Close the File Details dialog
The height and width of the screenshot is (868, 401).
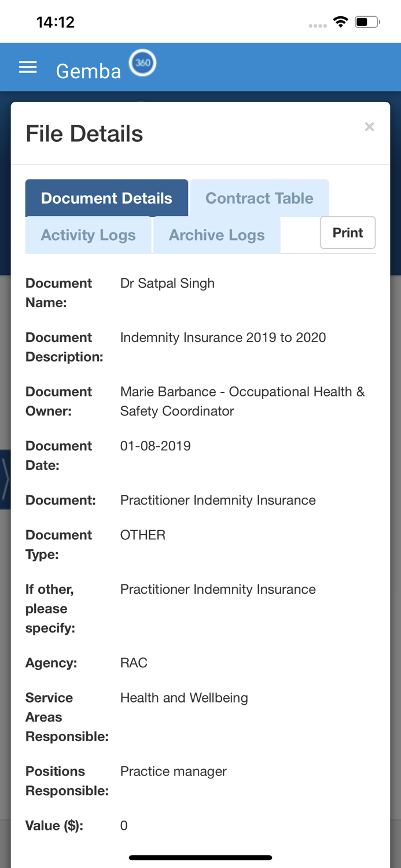pos(369,127)
